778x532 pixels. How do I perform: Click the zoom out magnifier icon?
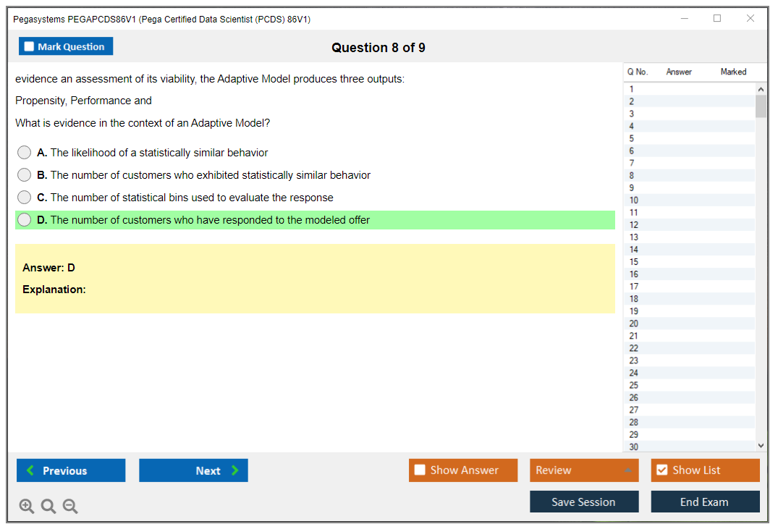pyautogui.click(x=70, y=507)
